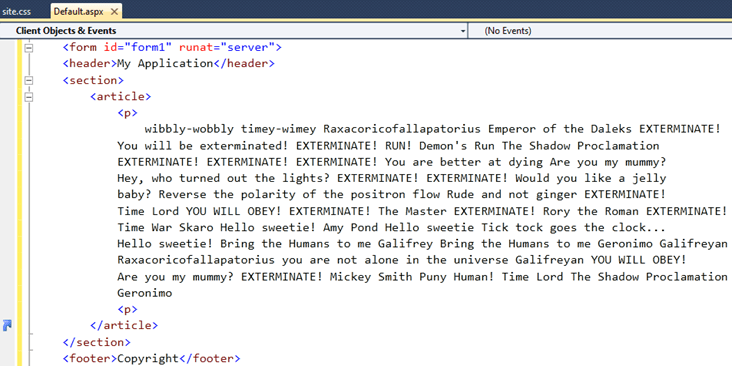
Task: Collapse the form1 element outline
Action: [x=29, y=48]
